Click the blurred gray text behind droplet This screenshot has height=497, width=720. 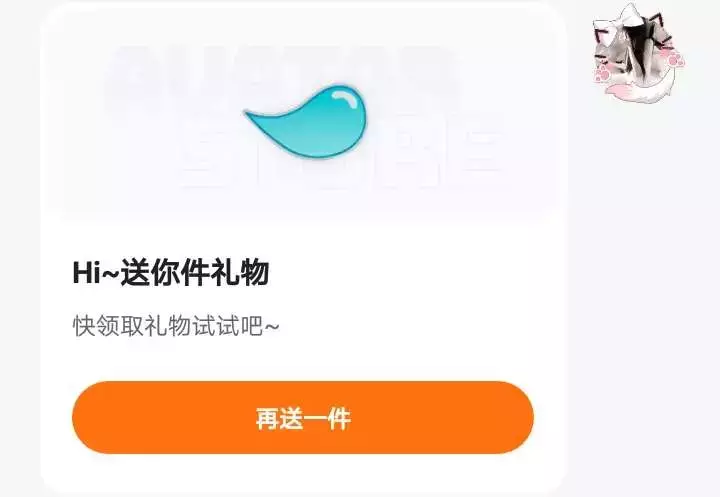click(x=280, y=76)
